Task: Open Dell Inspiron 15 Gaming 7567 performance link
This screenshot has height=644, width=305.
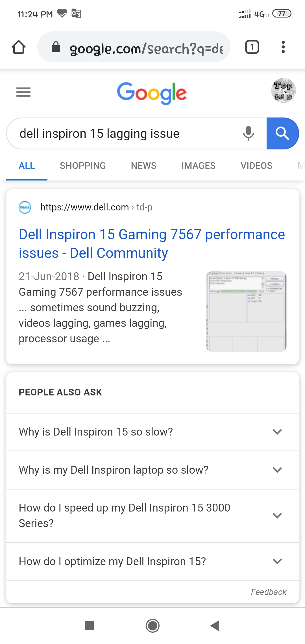Action: point(152,243)
